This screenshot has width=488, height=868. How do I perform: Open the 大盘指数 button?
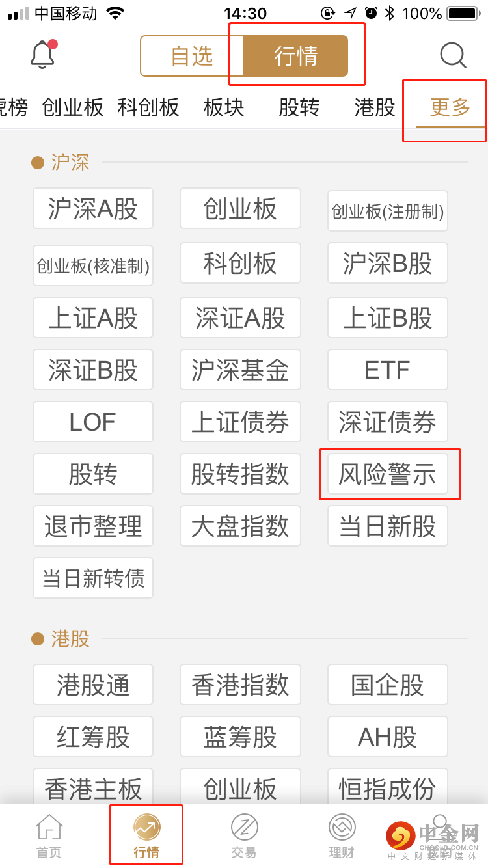[240, 526]
